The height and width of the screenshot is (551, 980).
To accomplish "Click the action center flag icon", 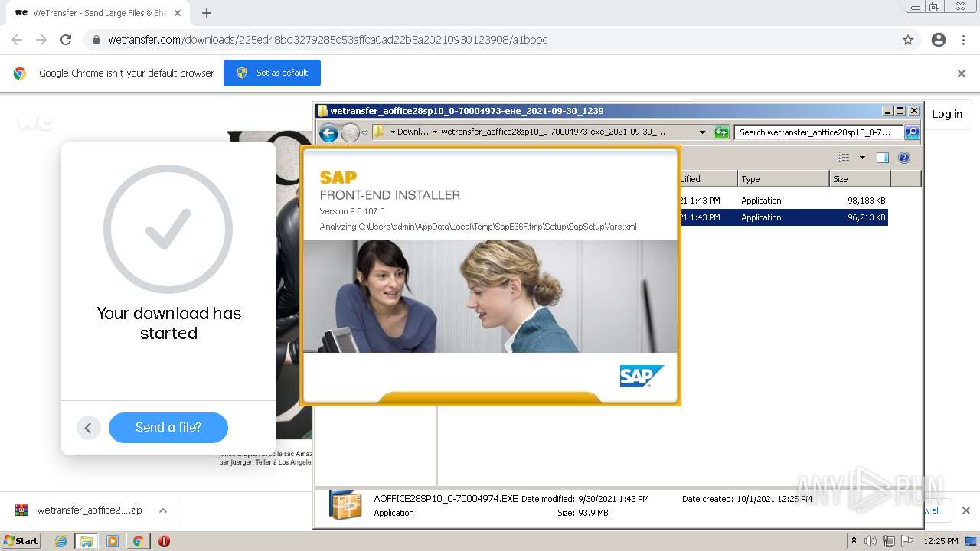I will 907,541.
